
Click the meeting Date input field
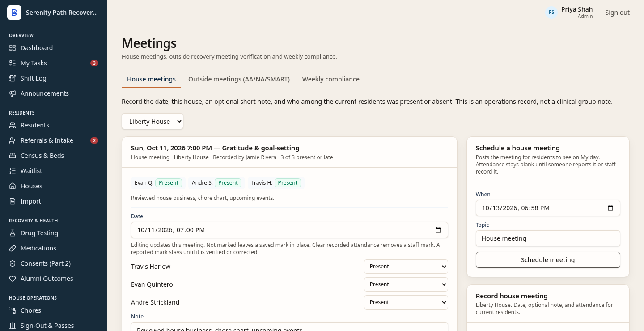click(x=289, y=230)
